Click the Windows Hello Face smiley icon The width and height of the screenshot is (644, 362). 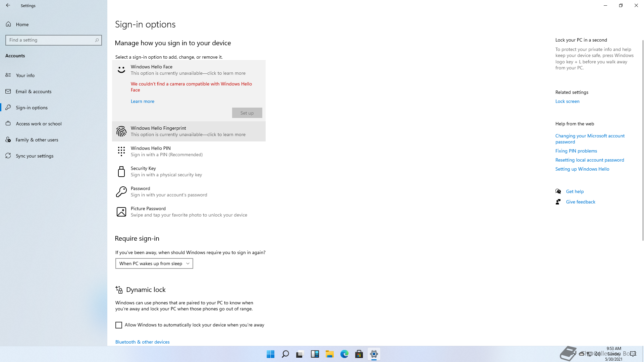121,70
